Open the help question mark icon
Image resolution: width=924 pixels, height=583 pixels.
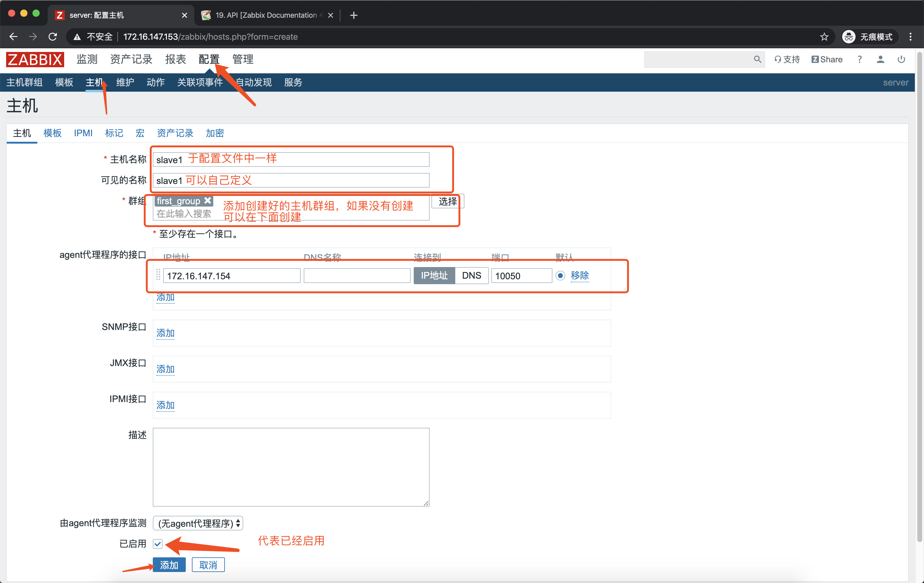point(860,59)
